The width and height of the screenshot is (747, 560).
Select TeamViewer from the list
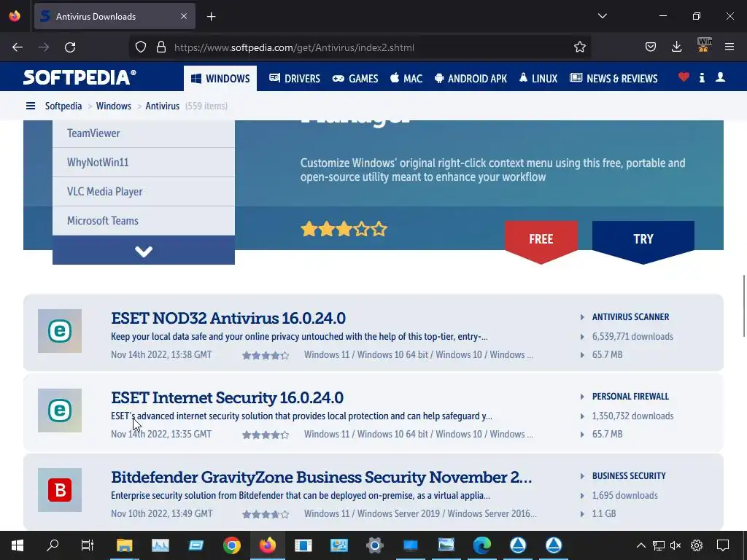(x=144, y=133)
